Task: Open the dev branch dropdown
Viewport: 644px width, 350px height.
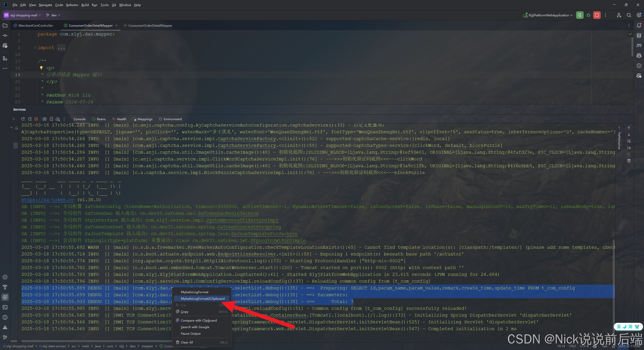Action: click(54, 15)
